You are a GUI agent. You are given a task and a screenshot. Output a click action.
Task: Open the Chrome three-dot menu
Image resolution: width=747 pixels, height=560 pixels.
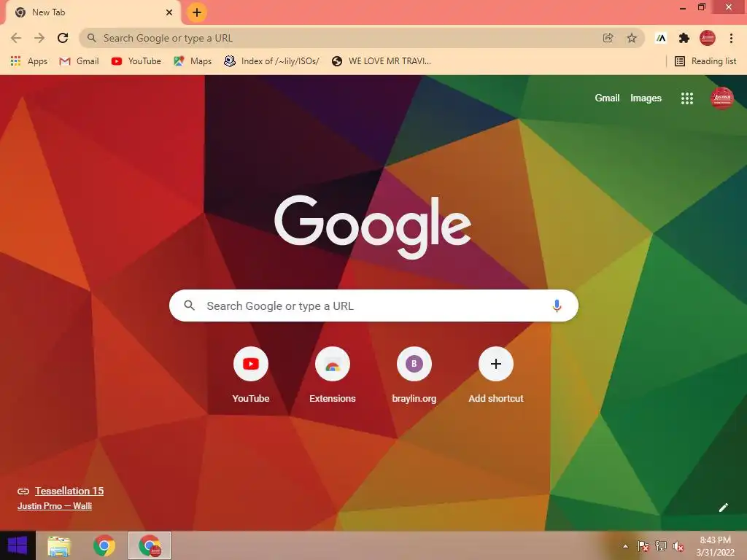point(731,38)
